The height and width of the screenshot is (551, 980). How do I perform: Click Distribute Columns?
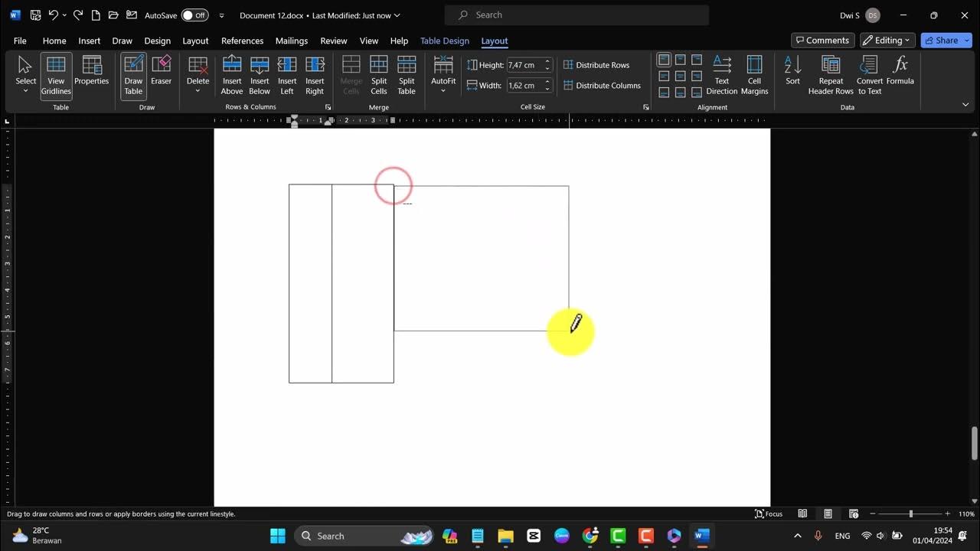(603, 86)
